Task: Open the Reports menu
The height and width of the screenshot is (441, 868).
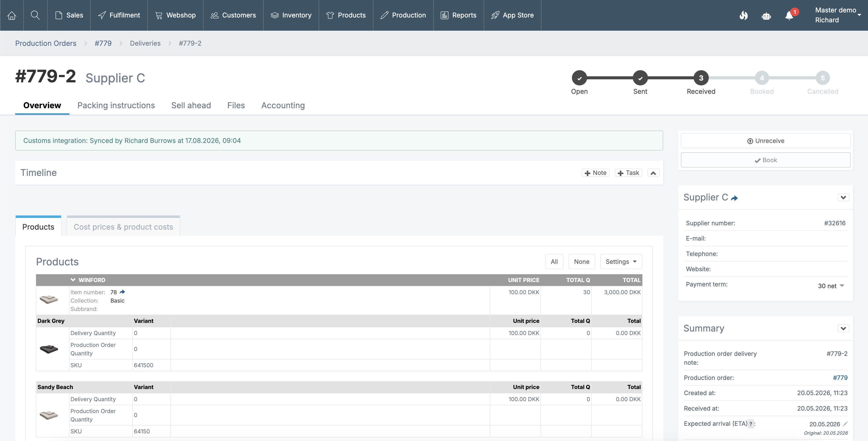Action: pyautogui.click(x=459, y=15)
